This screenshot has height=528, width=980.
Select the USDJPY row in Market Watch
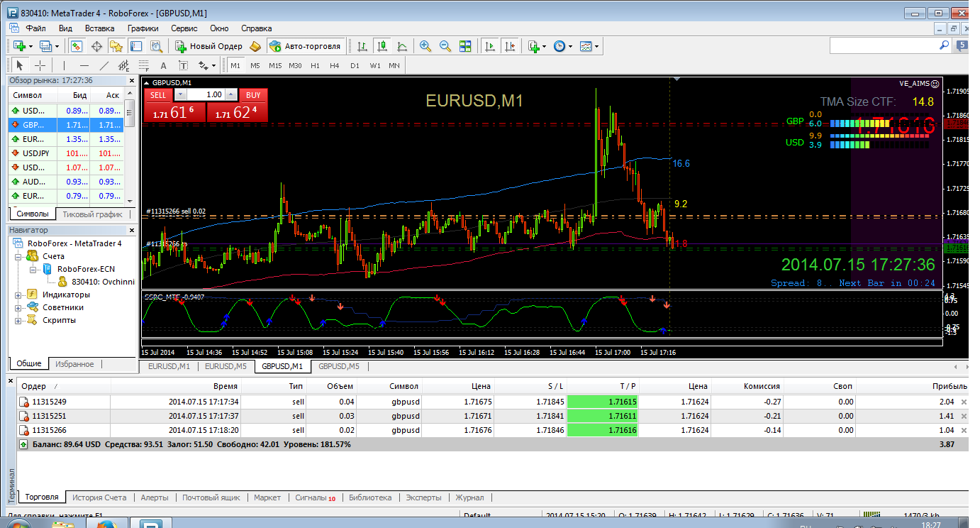(66, 153)
